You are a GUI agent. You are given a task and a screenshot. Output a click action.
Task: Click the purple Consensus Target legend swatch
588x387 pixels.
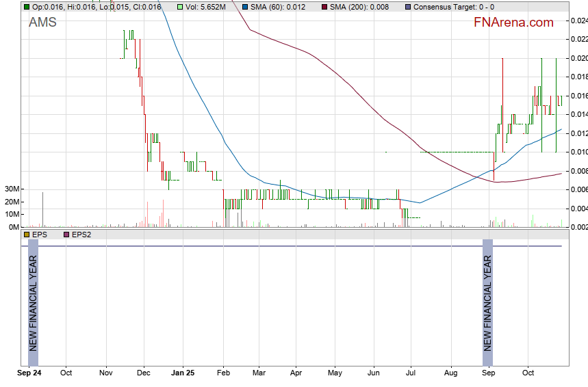click(x=408, y=7)
